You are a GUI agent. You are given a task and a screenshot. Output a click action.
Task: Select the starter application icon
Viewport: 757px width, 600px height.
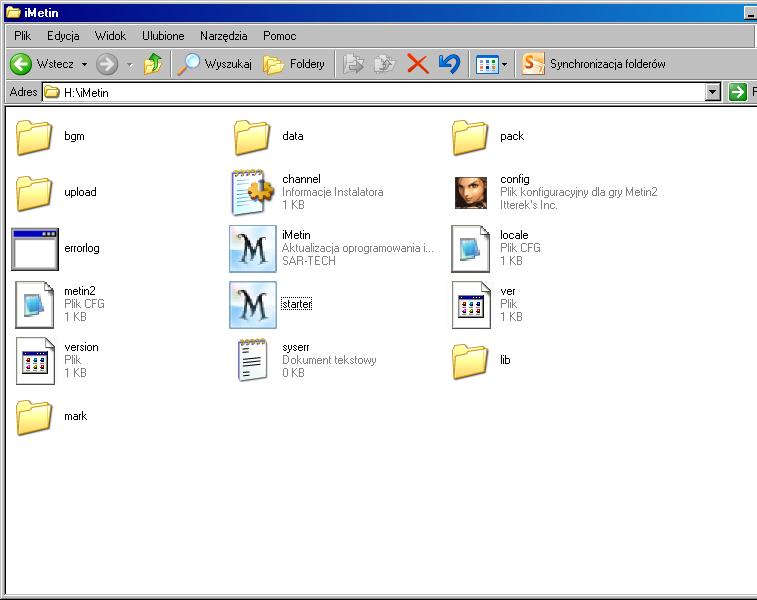[253, 305]
